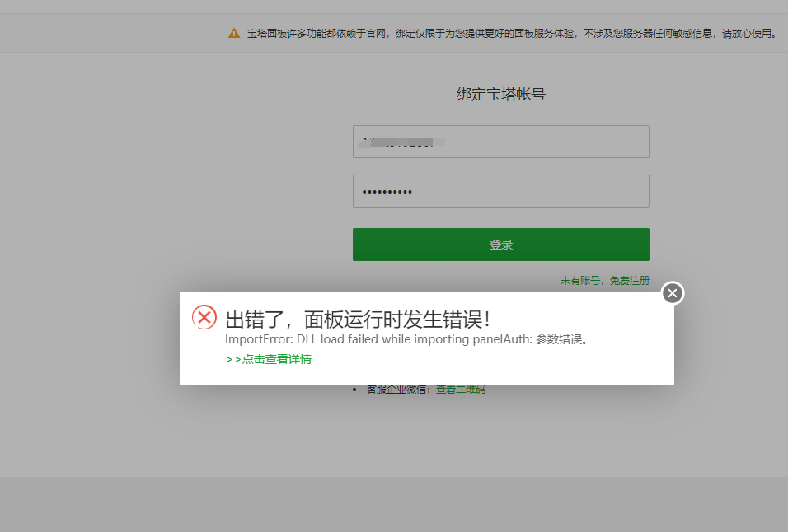Select the ImportError message text
Image resolution: width=788 pixels, height=532 pixels.
tap(406, 339)
